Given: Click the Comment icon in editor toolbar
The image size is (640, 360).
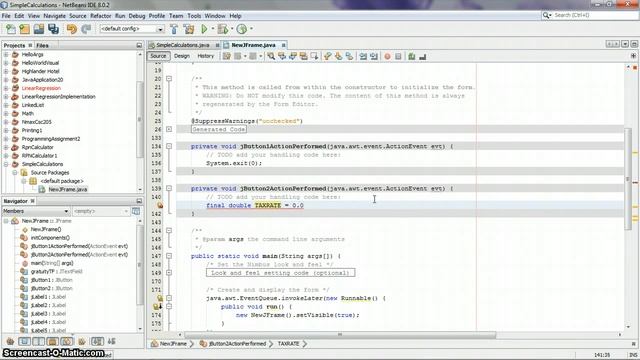Looking at the screenshot, I should point(411,56).
